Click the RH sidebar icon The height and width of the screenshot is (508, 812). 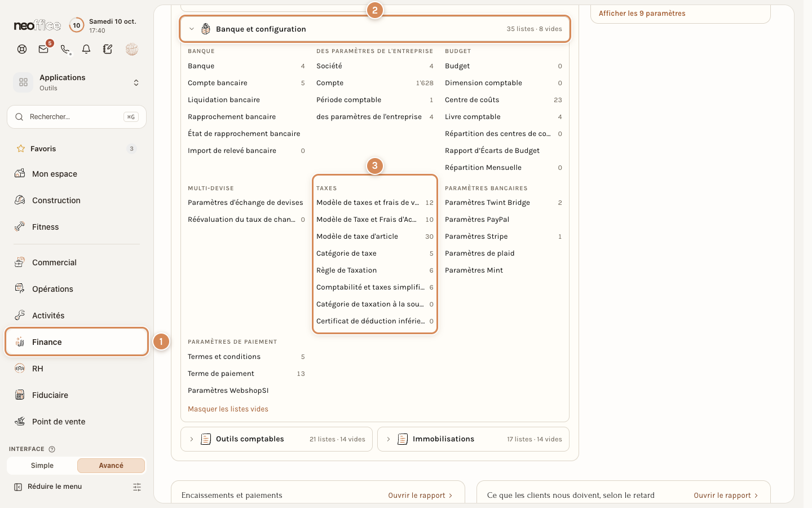click(20, 369)
